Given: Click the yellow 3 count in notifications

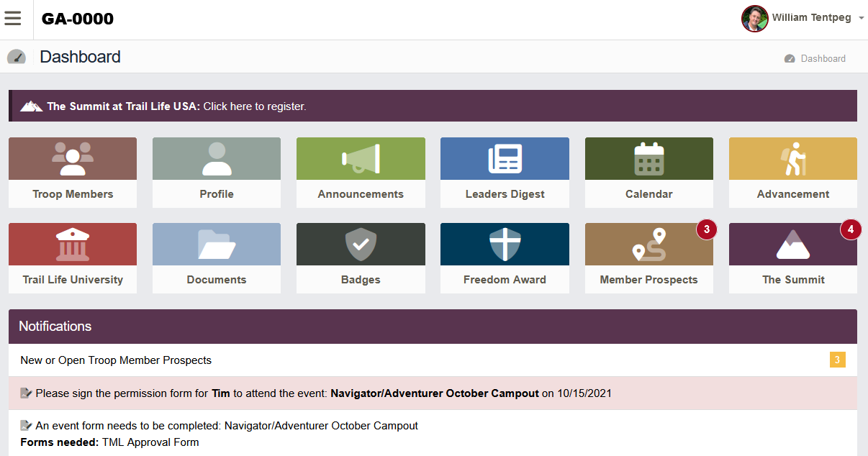Looking at the screenshot, I should pyautogui.click(x=838, y=360).
